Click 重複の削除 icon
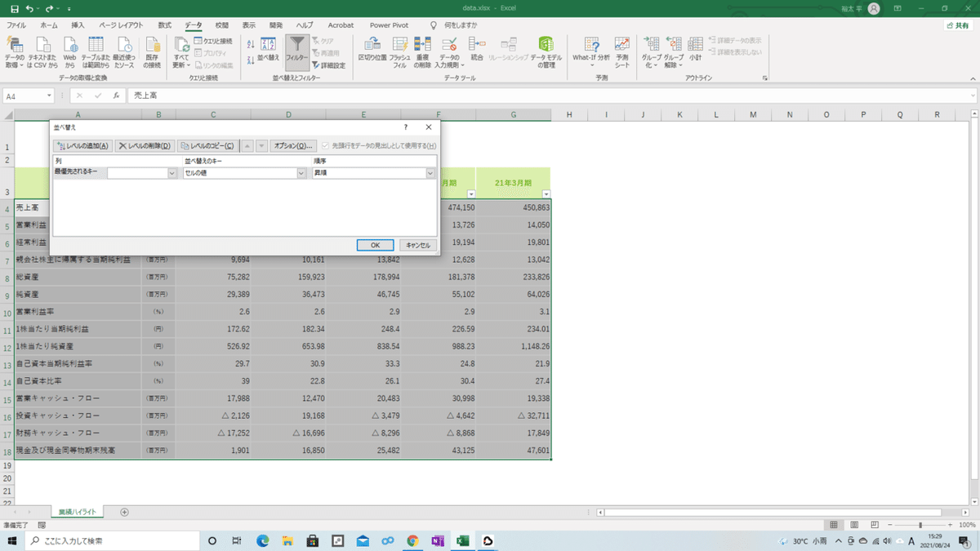980x551 pixels. click(422, 52)
